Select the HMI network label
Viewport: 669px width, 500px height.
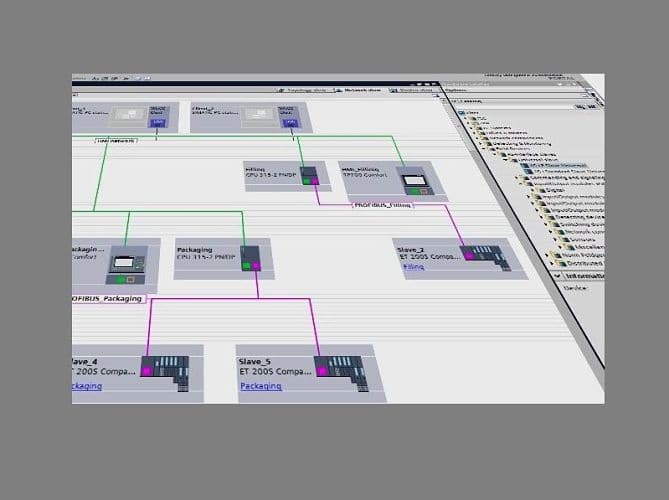click(116, 140)
